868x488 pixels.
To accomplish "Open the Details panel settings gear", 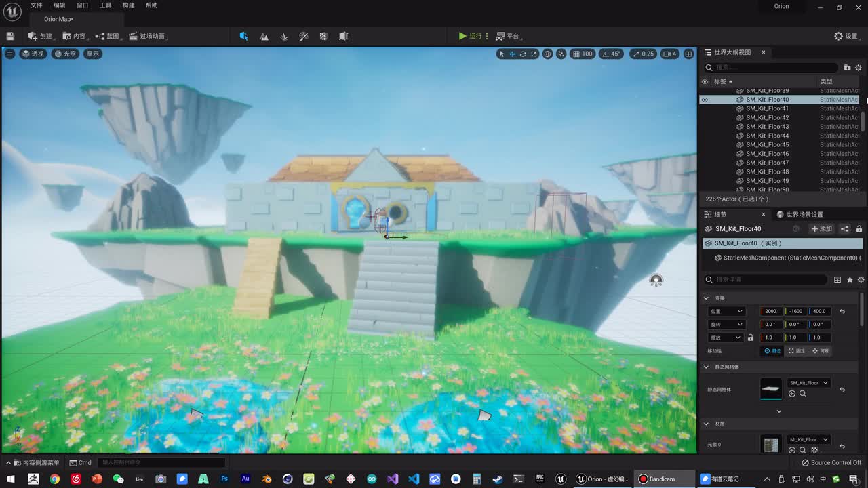I will [x=861, y=279].
